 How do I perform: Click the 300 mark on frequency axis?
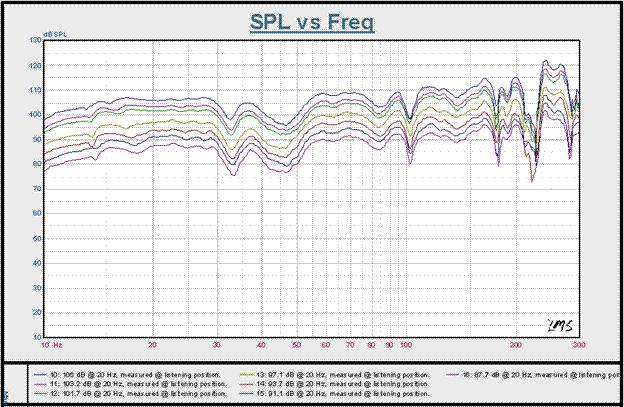click(577, 344)
